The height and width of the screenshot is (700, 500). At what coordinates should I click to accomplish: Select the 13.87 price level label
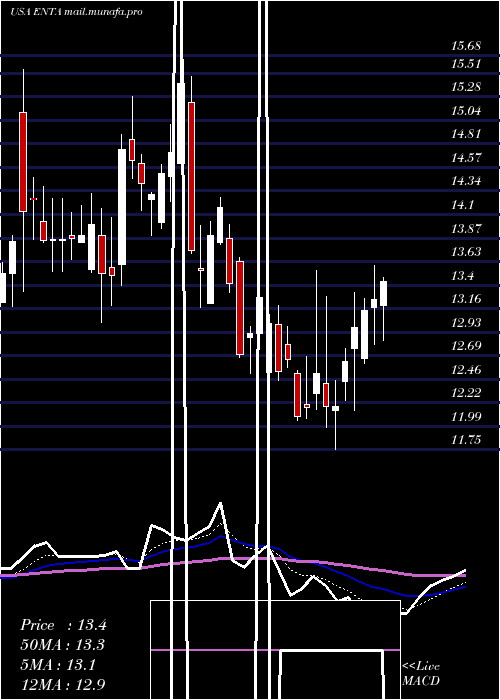click(466, 229)
